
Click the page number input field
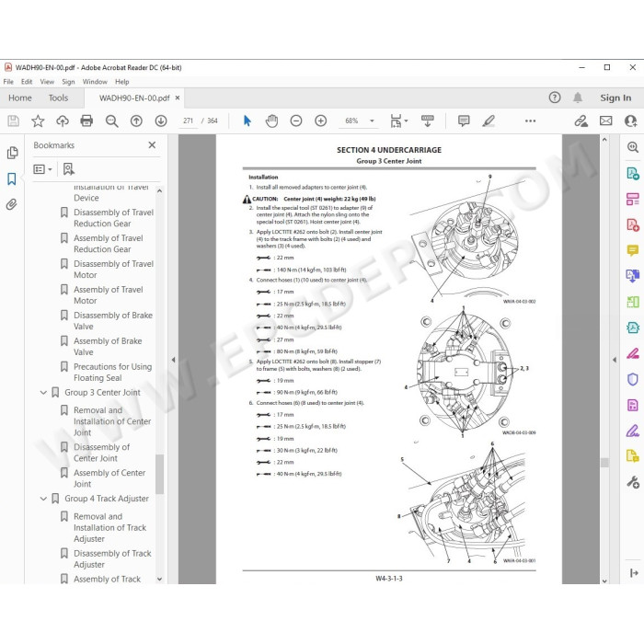coord(188,121)
